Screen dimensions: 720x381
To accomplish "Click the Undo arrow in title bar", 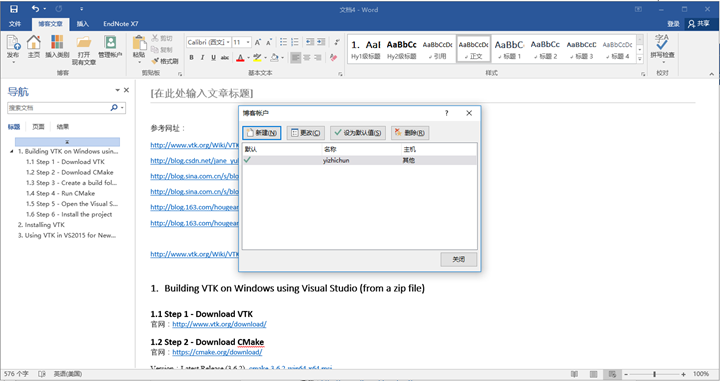I will click(36, 9).
